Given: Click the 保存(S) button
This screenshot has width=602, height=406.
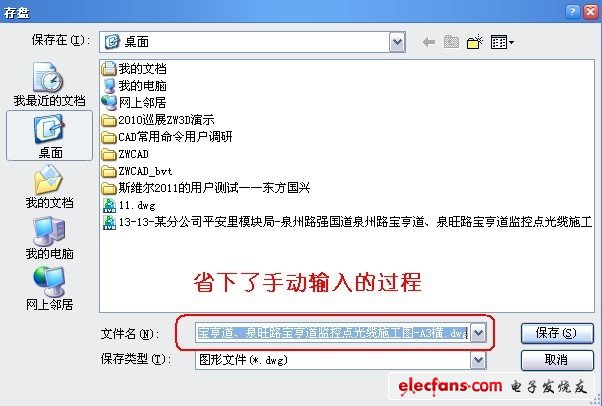Looking at the screenshot, I should coord(557,333).
